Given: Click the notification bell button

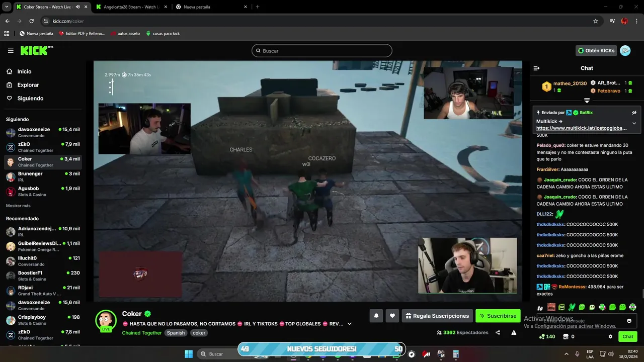Looking at the screenshot, I should pyautogui.click(x=376, y=316).
